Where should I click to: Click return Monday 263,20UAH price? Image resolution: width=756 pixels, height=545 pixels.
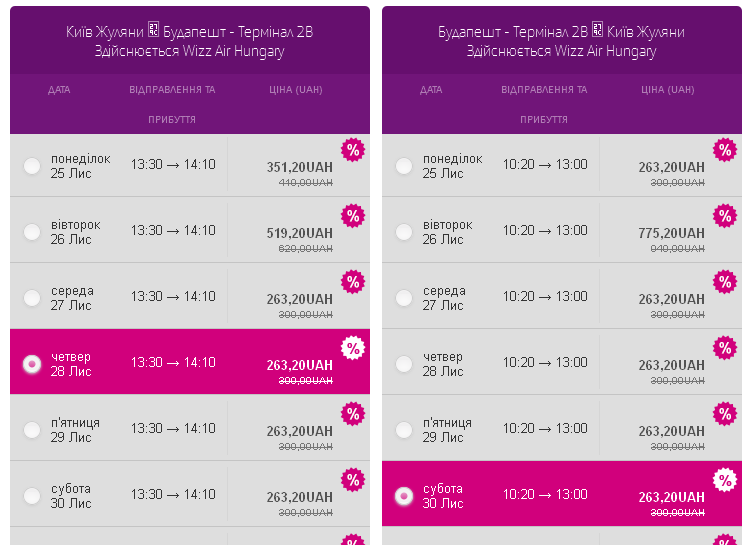(x=671, y=168)
